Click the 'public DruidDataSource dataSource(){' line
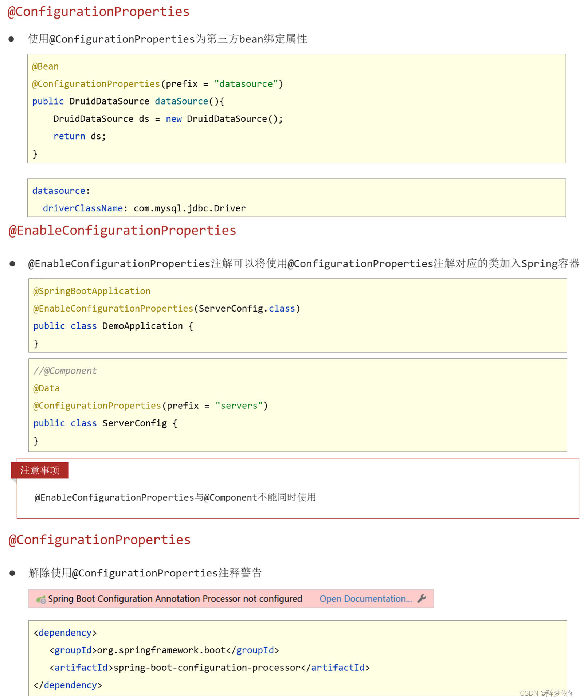This screenshot has width=588, height=700. coord(128,101)
